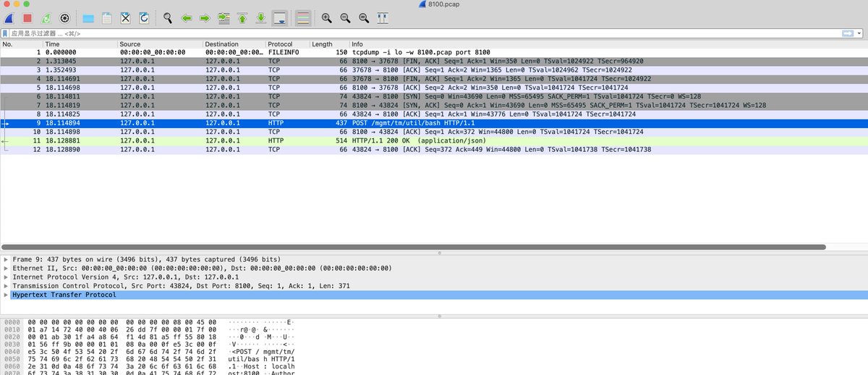Image resolution: width=868 pixels, height=375 pixels.
Task: Click the go to specified packet icon
Action: click(x=224, y=17)
